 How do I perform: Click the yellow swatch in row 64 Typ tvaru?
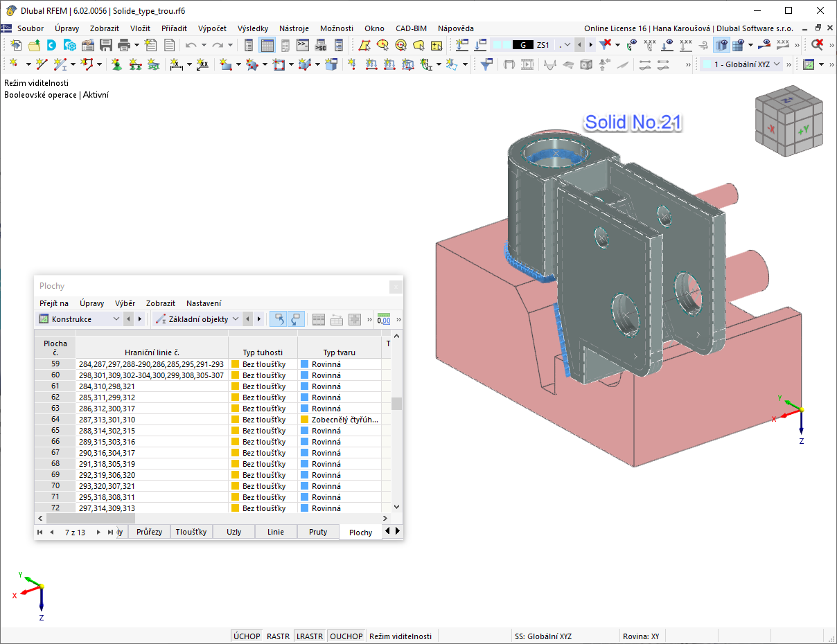click(305, 420)
